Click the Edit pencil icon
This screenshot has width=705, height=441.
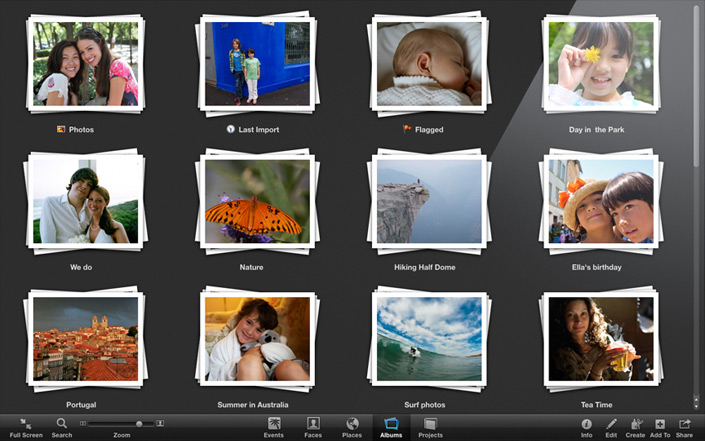[x=611, y=424]
